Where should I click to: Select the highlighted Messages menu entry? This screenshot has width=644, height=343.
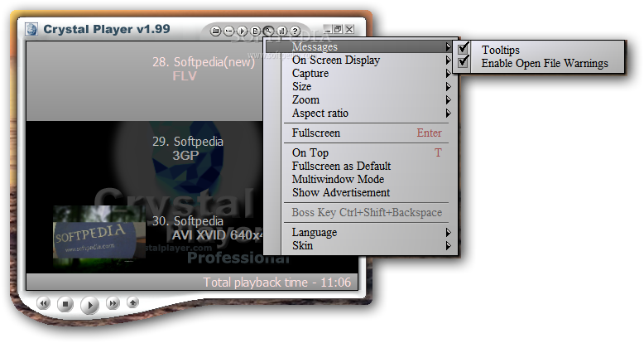click(358, 47)
